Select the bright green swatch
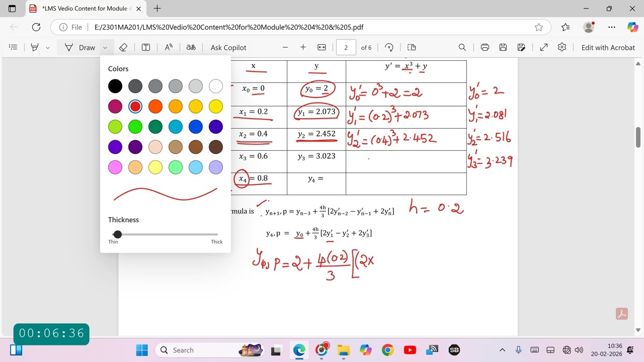This screenshot has height=362, width=644. point(135,126)
